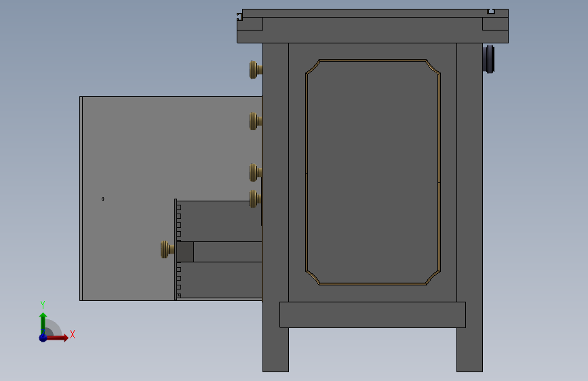The height and width of the screenshot is (381, 588).
Task: Click the red X axis arrow of the triad
Action: [x=58, y=338]
